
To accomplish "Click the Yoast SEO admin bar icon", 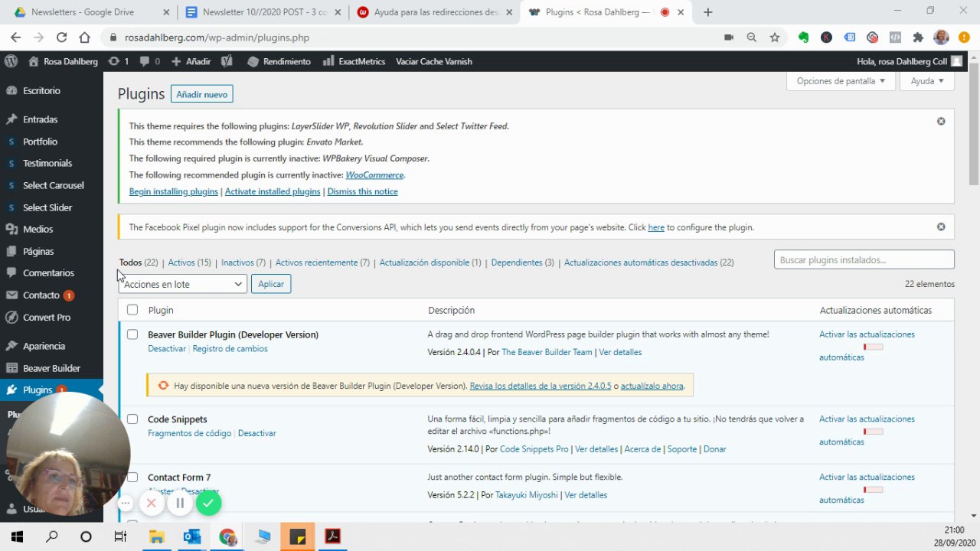I will pos(227,61).
